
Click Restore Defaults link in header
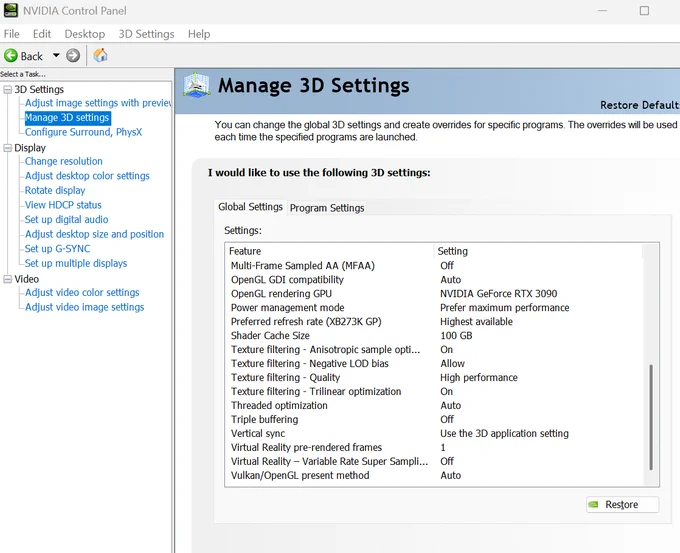pos(640,105)
